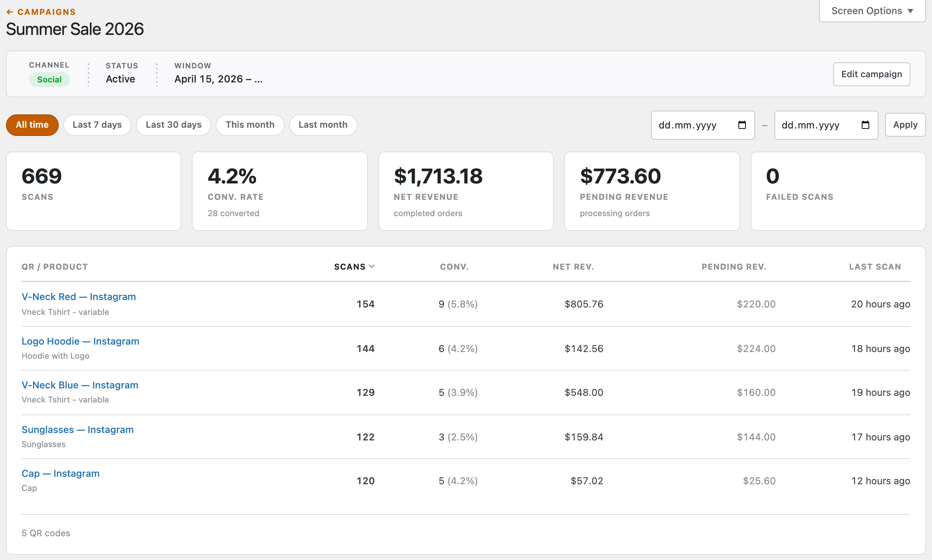
Task: Click the $224.00 pending revenue cell
Action: tap(756, 349)
